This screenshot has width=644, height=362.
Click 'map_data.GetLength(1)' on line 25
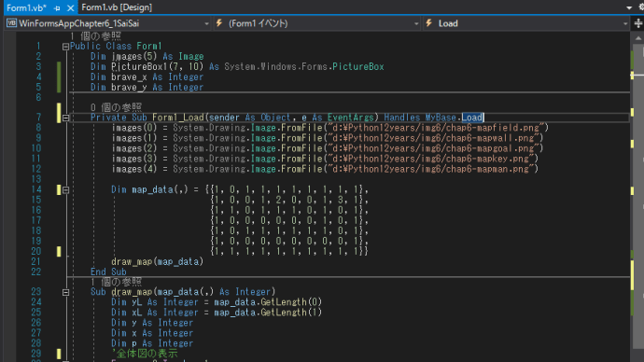268,313
